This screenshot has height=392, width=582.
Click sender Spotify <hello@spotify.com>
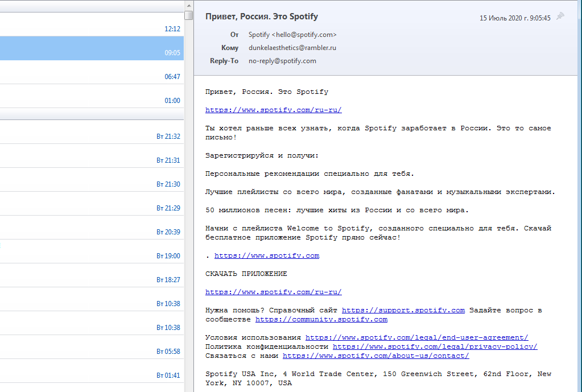coord(292,35)
